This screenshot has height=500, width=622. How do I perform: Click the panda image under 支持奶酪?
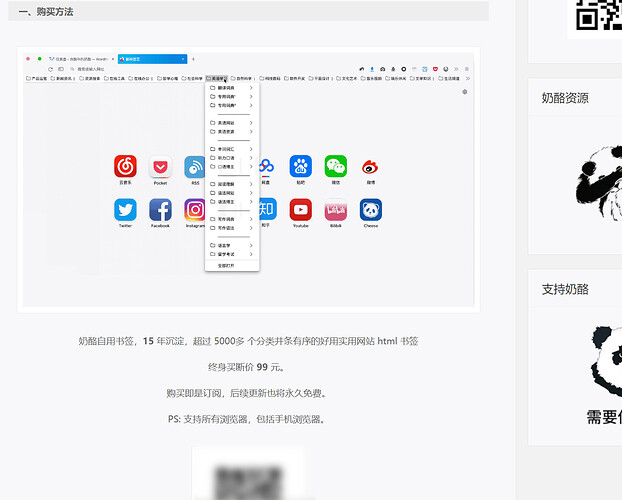(x=607, y=362)
